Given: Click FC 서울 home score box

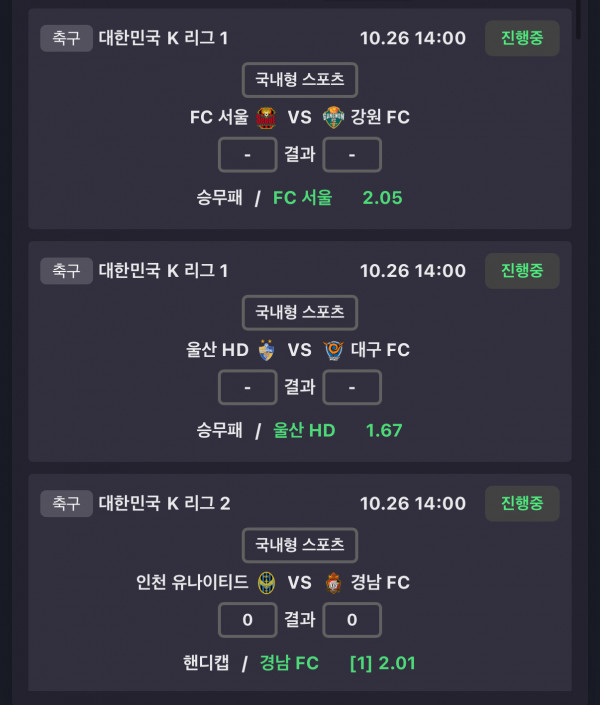Looking at the screenshot, I should pos(247,155).
